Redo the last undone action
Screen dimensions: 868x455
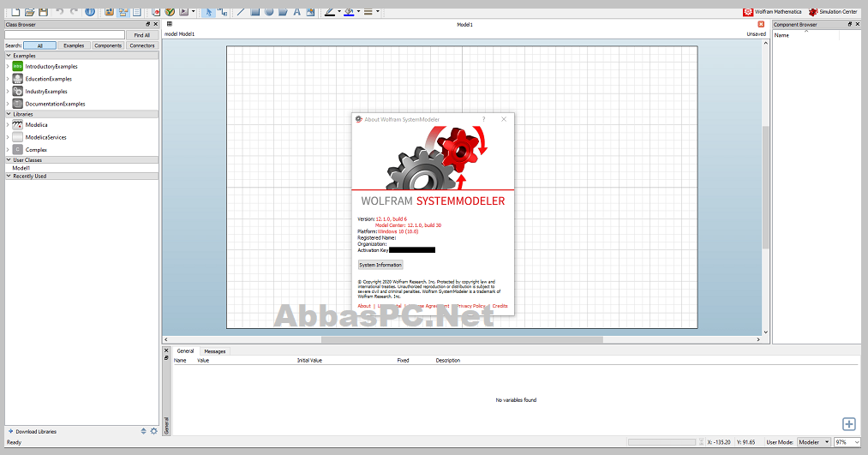pos(74,12)
